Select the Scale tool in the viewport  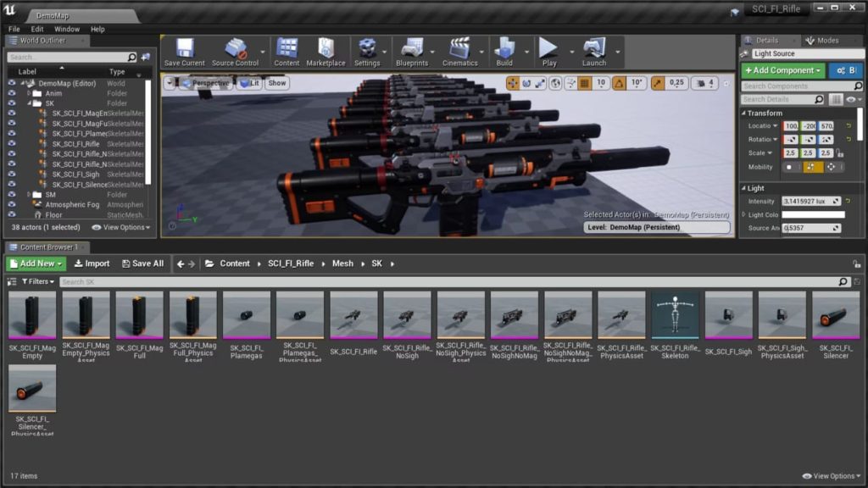(x=540, y=84)
